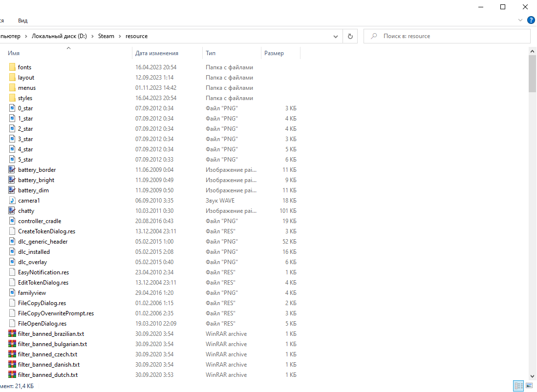Sort files by Дата изменения column
The height and width of the screenshot is (392, 537).
(x=156, y=53)
